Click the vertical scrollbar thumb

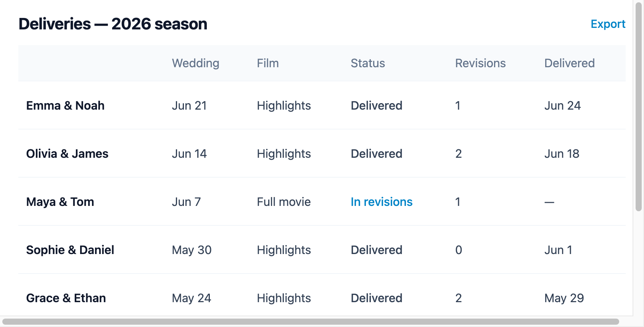tap(639, 107)
